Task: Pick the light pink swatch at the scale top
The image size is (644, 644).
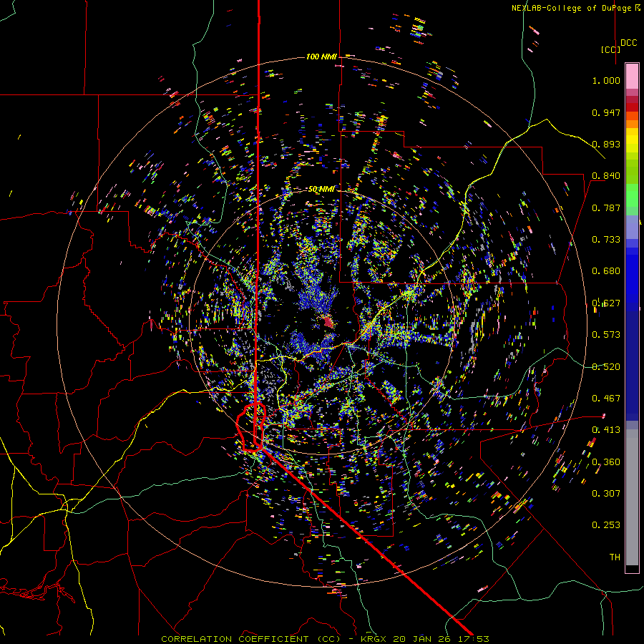Action: [632, 76]
